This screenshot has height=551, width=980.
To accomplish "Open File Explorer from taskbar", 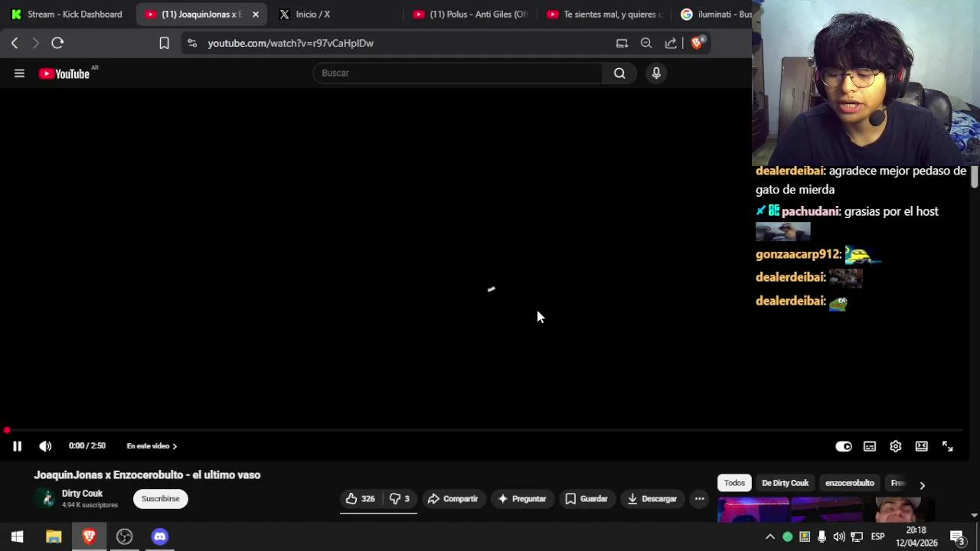I will click(54, 536).
